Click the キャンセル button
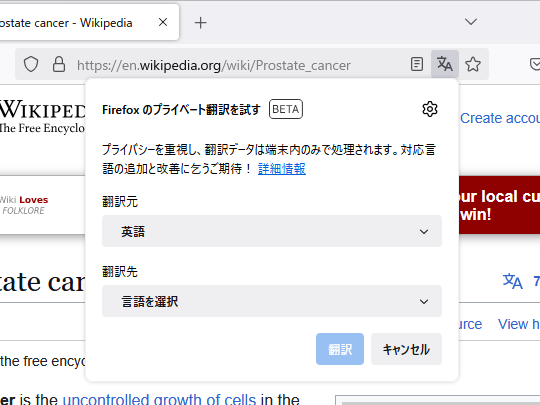Screen dimensions: 540x405 tap(406, 349)
